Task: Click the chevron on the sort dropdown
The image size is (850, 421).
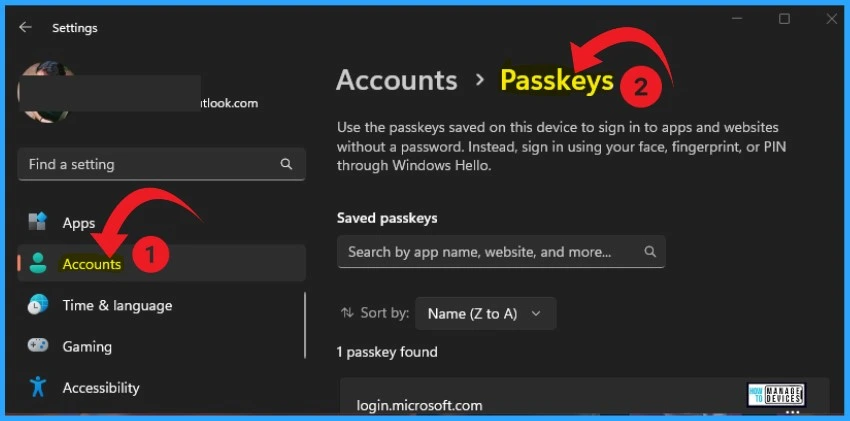Action: [536, 314]
